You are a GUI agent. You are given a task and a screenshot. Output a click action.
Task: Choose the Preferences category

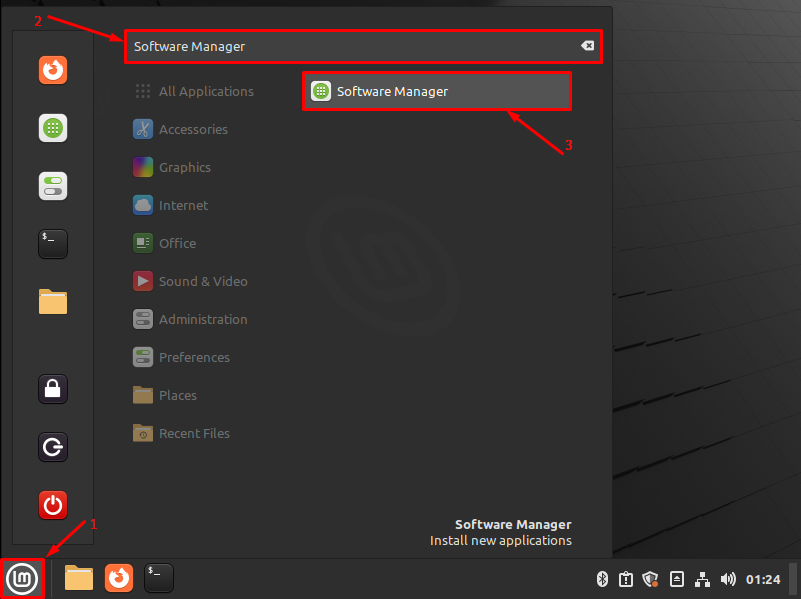point(193,357)
